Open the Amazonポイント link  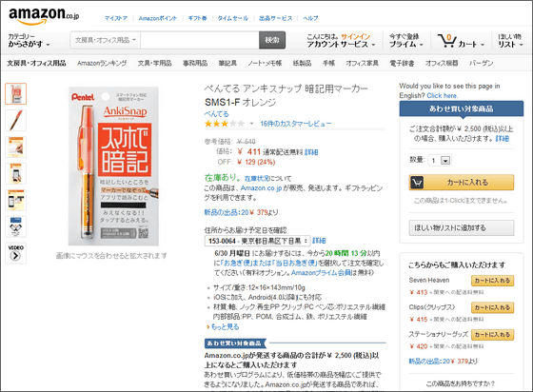click(x=158, y=18)
